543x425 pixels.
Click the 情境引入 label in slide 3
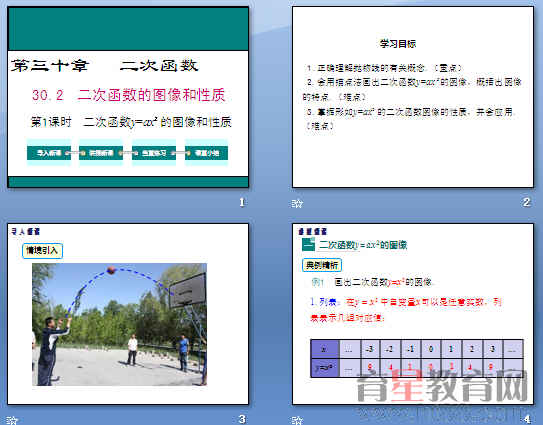[x=42, y=251]
